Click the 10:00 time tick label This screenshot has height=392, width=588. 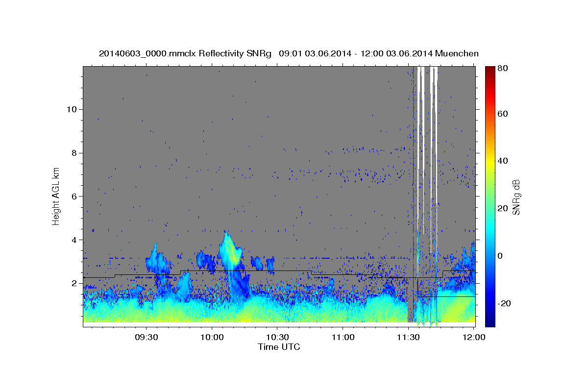click(x=212, y=337)
